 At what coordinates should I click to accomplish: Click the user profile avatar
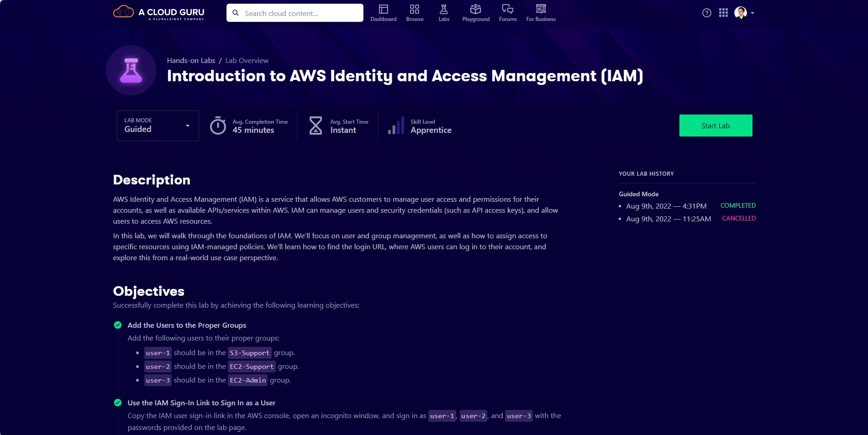tap(741, 13)
